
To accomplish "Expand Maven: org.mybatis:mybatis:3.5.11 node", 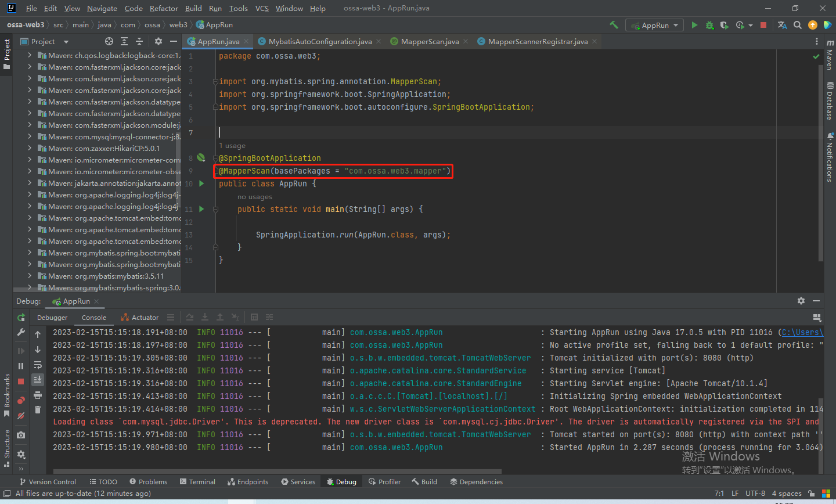I will (x=30, y=276).
